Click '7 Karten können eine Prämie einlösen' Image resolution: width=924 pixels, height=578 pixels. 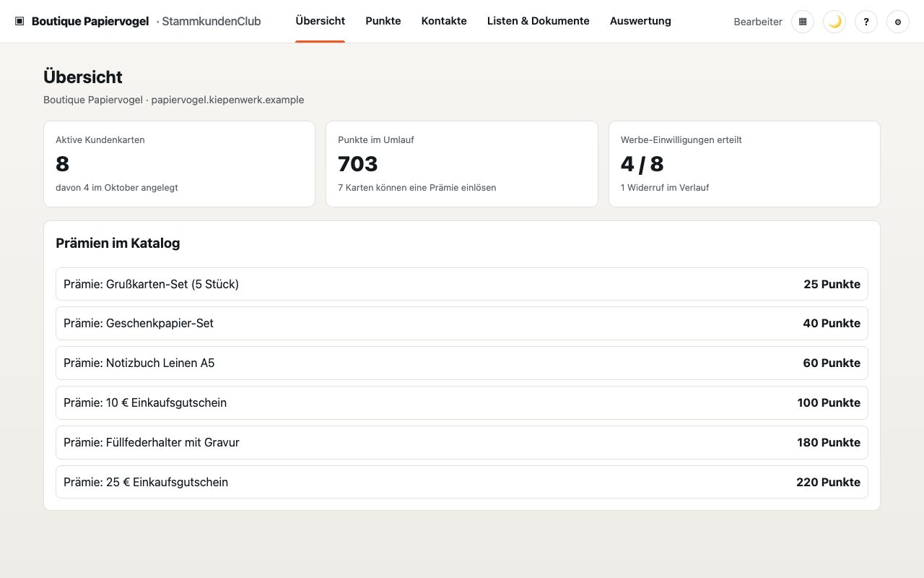point(417,188)
